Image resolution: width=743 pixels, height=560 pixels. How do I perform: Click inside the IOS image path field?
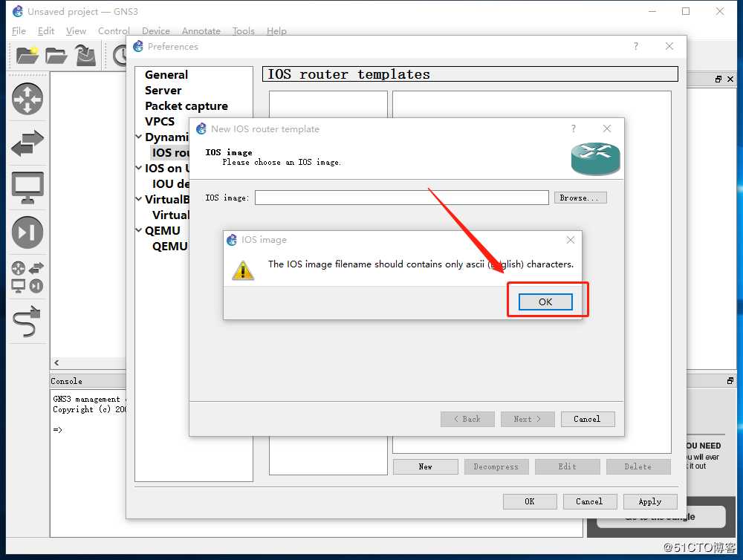[401, 198]
